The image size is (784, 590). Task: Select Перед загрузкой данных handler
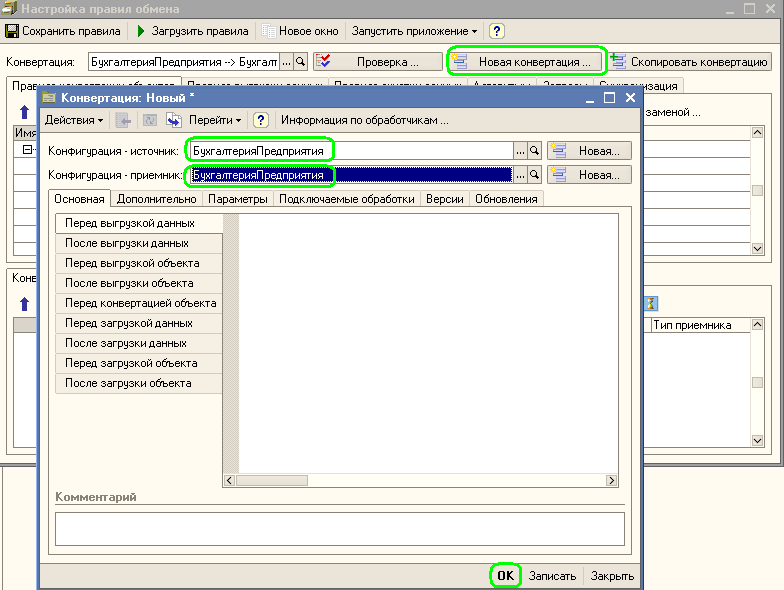tap(138, 324)
